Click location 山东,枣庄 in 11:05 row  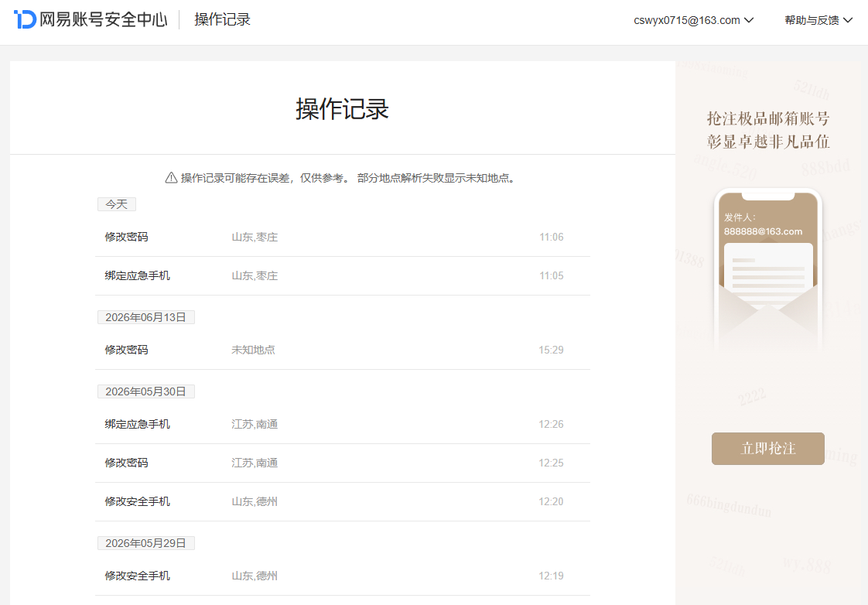pos(255,275)
